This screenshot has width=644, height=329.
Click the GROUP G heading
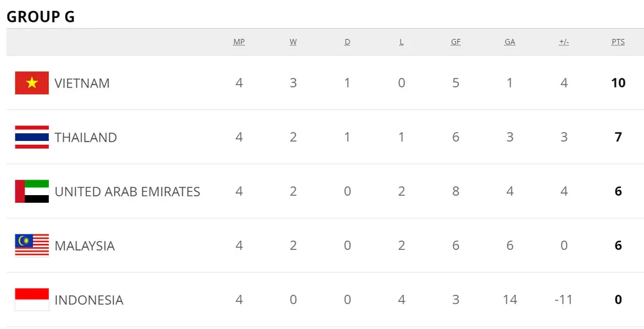click(41, 17)
